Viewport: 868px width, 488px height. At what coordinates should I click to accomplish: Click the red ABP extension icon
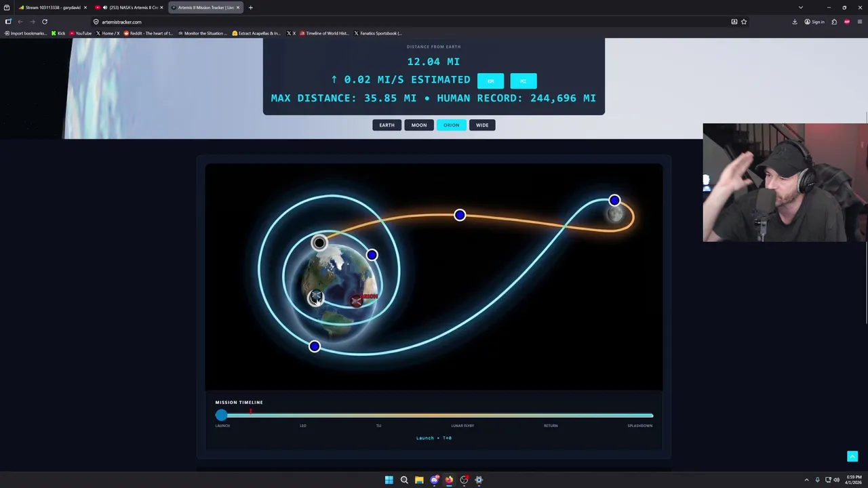click(847, 22)
